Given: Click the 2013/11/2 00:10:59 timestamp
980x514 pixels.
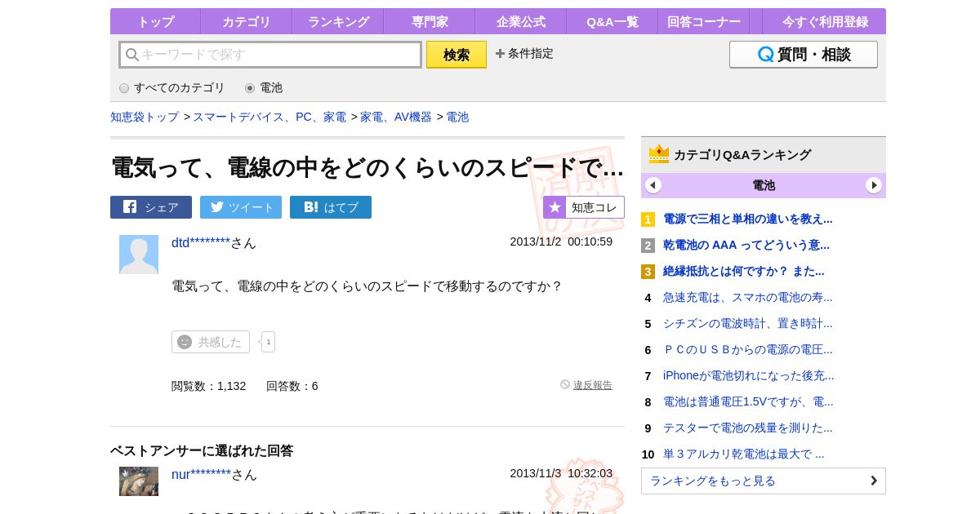Looking at the screenshot, I should pos(561,241).
